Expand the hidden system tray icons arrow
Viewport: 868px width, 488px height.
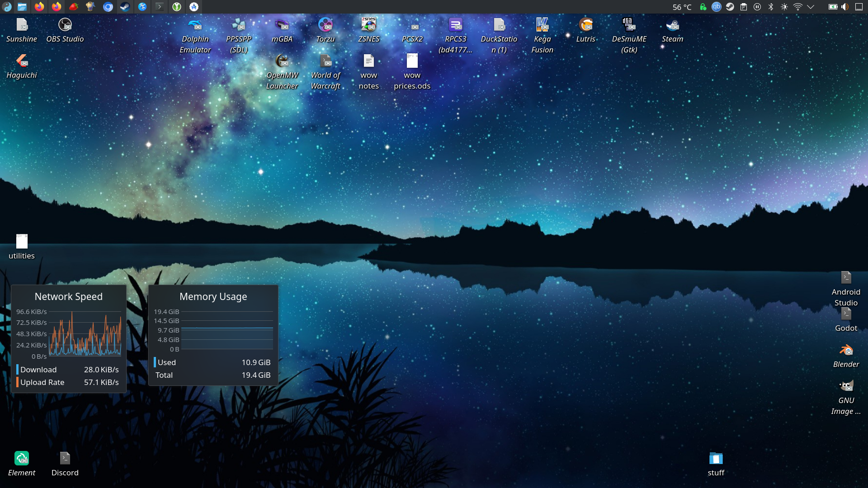coord(811,7)
